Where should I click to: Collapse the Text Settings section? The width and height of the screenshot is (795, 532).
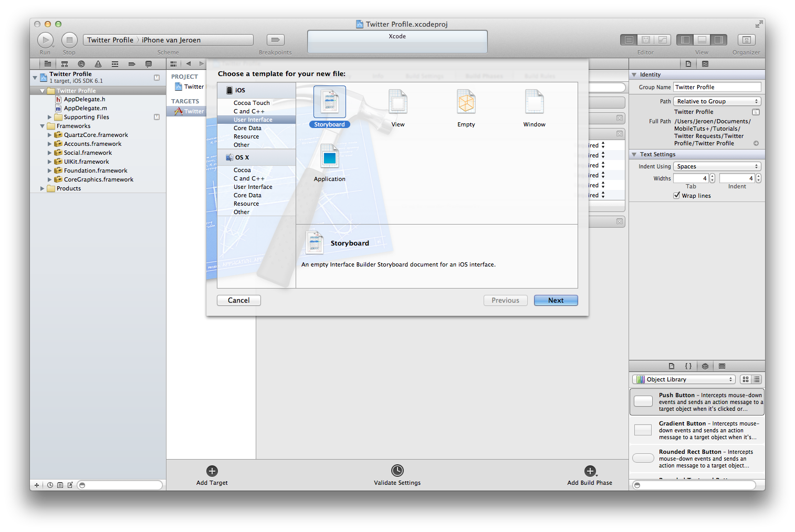coord(634,154)
